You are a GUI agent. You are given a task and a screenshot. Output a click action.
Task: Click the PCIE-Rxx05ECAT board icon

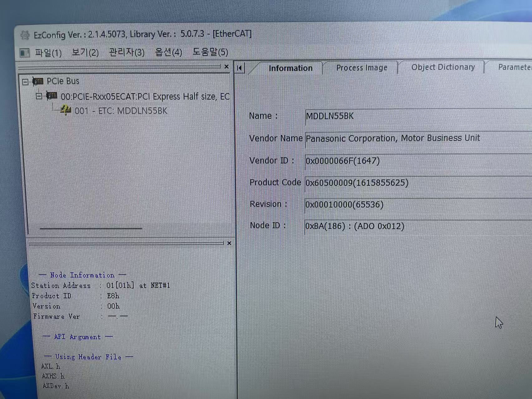click(52, 96)
